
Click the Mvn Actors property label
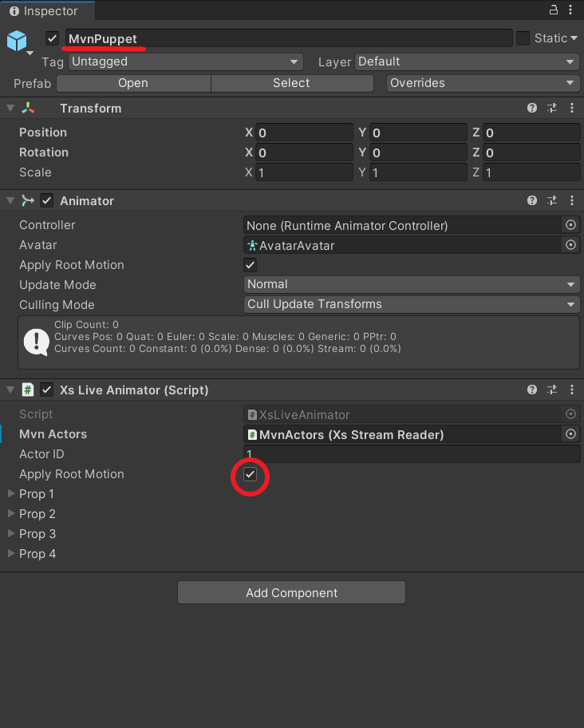[53, 434]
